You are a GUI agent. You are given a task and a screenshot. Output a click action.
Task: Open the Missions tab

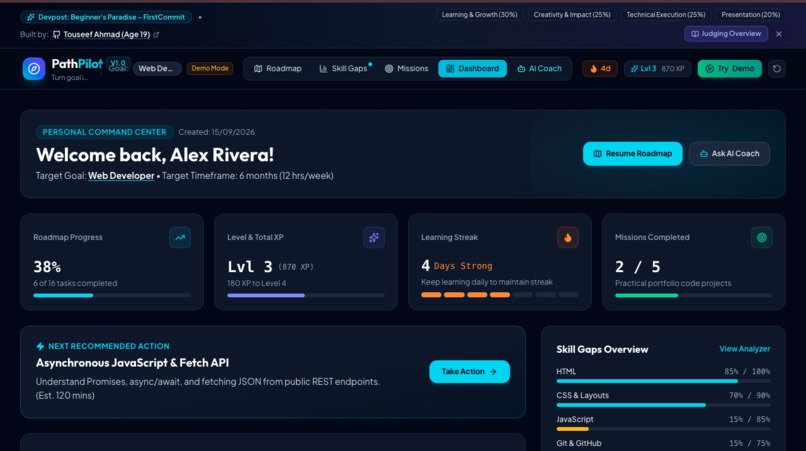406,68
